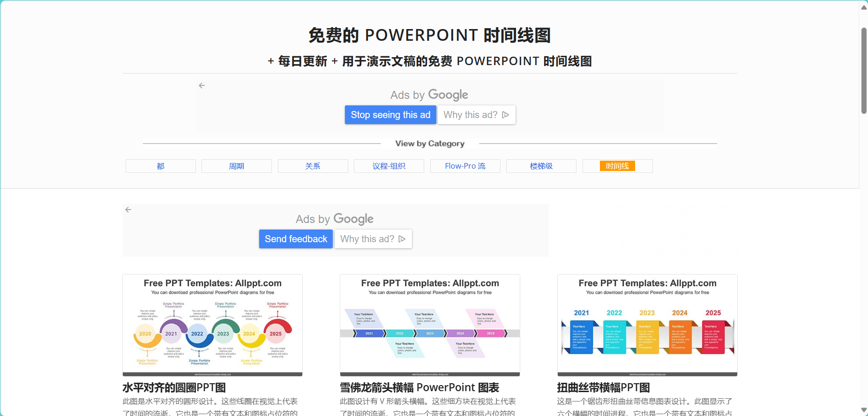The image size is (868, 416).
Task: Select the 都 category tab
Action: coord(160,166)
